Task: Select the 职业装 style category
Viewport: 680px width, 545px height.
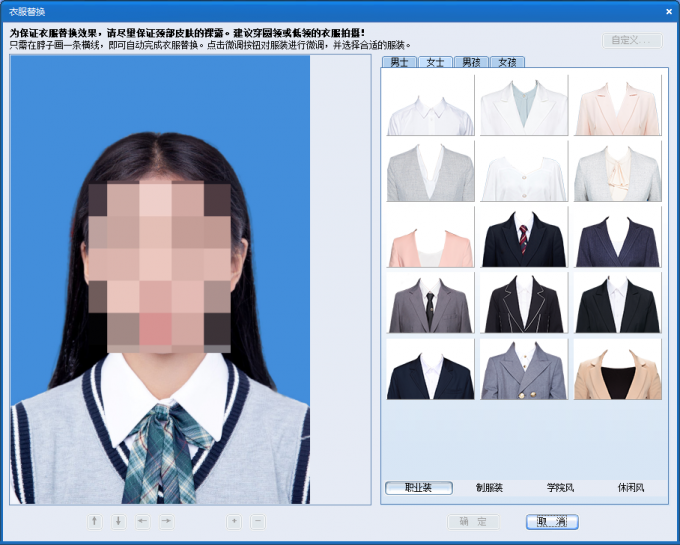Action: click(x=419, y=488)
